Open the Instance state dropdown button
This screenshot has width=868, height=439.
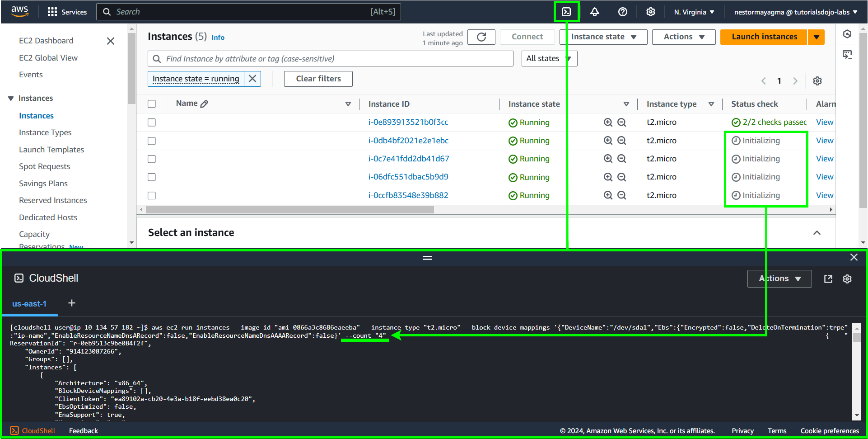(x=603, y=37)
